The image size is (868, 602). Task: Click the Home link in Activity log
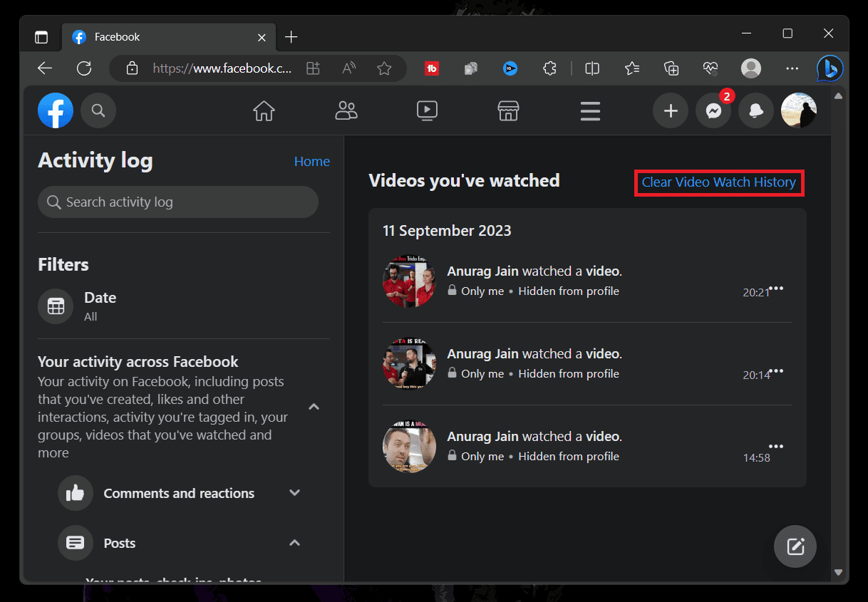click(x=311, y=162)
